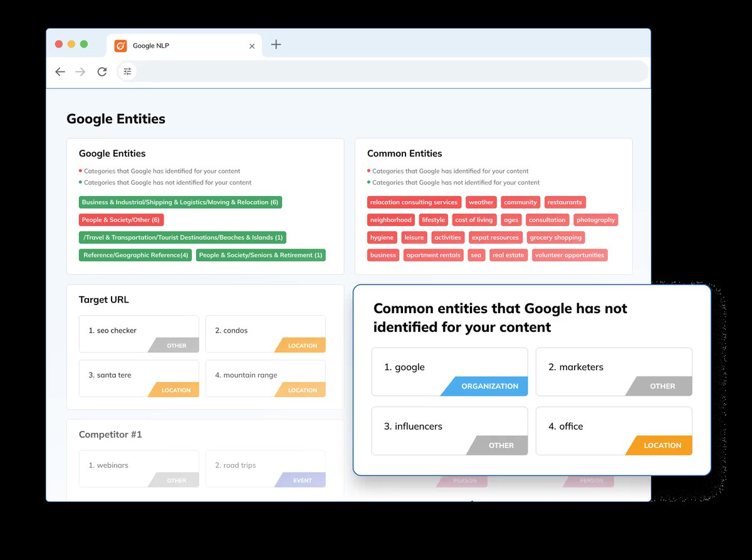Click the hygiene entity tag
This screenshot has width=752, height=560.
click(382, 237)
